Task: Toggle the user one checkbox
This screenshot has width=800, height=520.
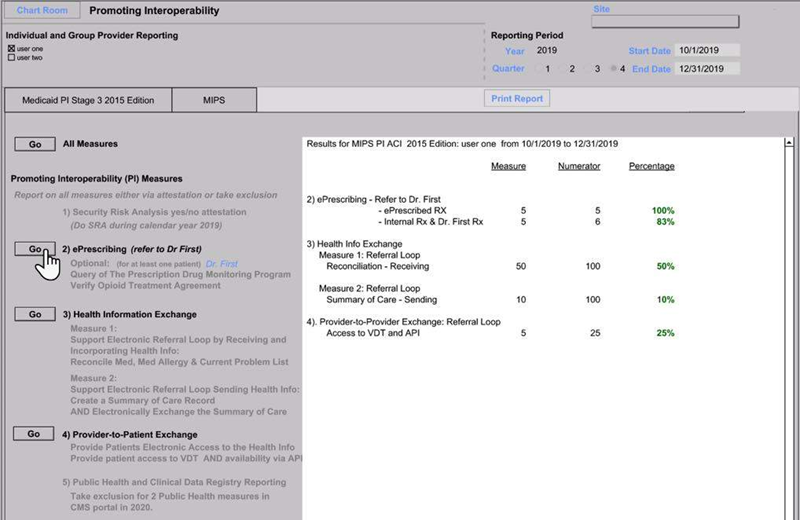Action: coord(11,48)
